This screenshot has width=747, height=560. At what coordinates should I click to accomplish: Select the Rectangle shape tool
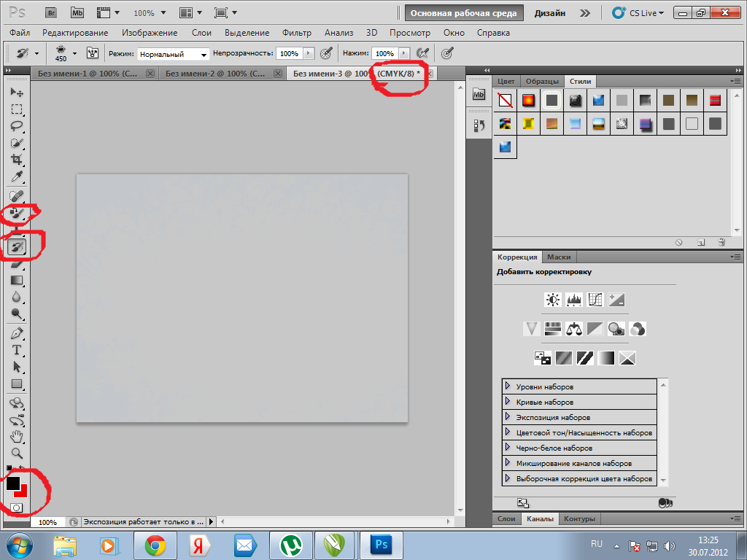[x=17, y=384]
